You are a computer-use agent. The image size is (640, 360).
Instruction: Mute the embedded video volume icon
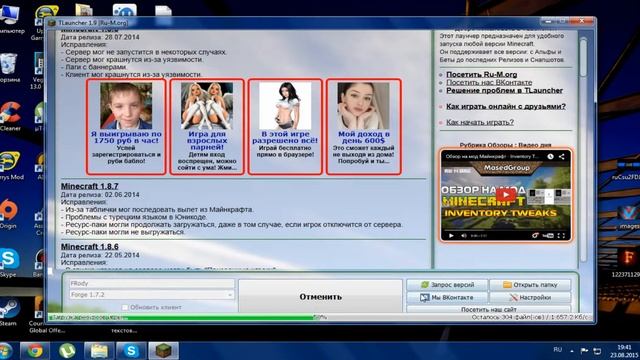[x=464, y=236]
